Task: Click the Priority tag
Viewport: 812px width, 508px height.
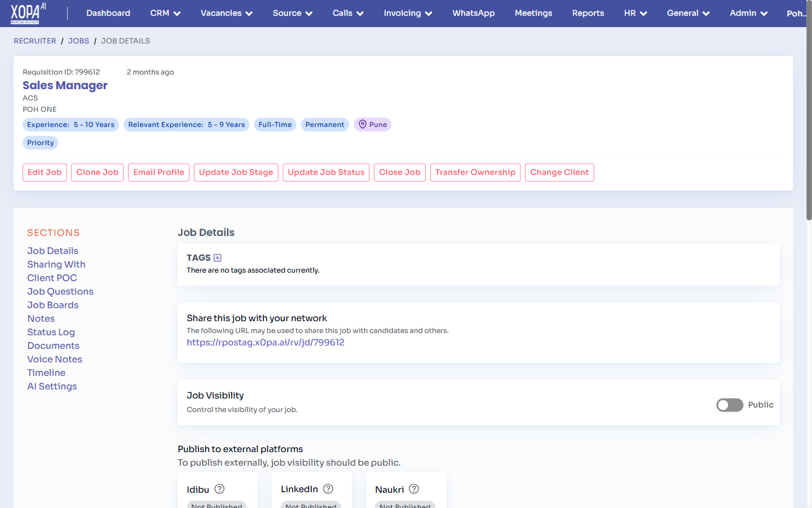Action: click(41, 143)
